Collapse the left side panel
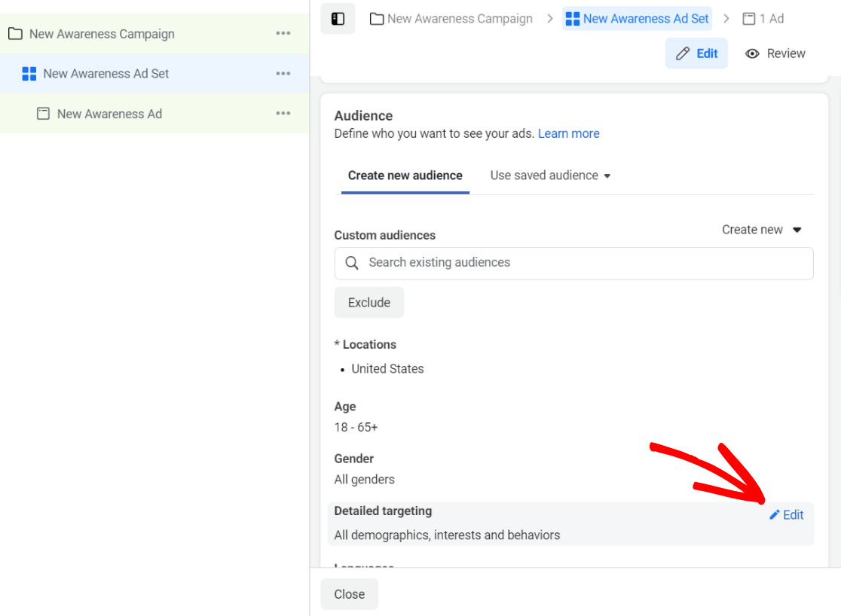Viewport: 841px width, 616px height. 337,18
